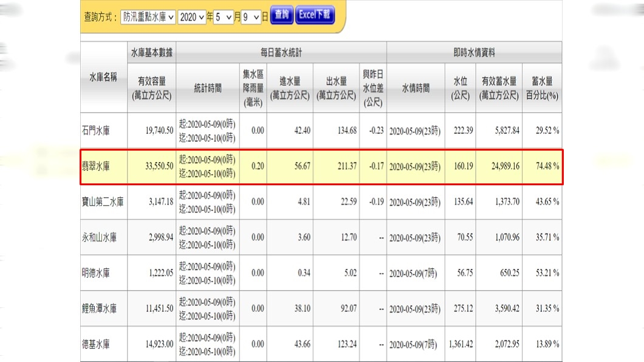Image resolution: width=644 pixels, height=362 pixels.
Task: Click the 43.65 % storage percentage
Action: 547,202
